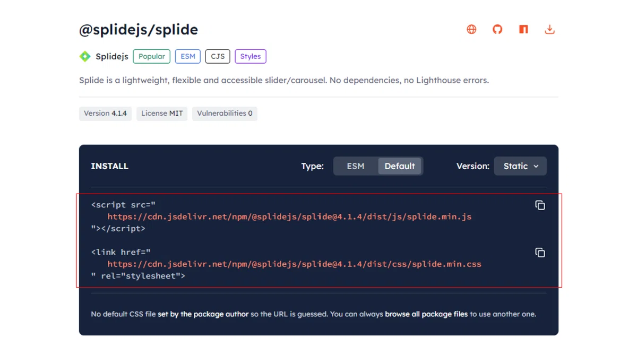Click the CJS tag badge
The height and width of the screenshot is (364, 637).
tap(218, 56)
